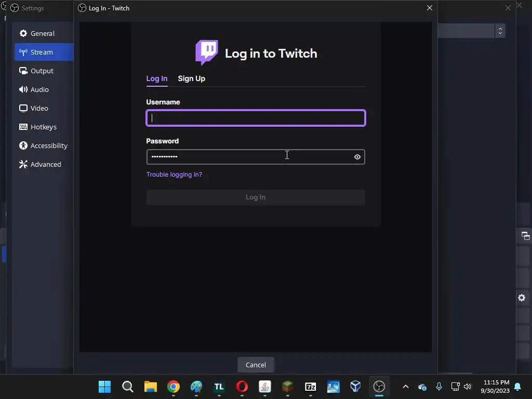Open the Opera browser from the taskbar
The width and height of the screenshot is (532, 399).
tap(242, 387)
